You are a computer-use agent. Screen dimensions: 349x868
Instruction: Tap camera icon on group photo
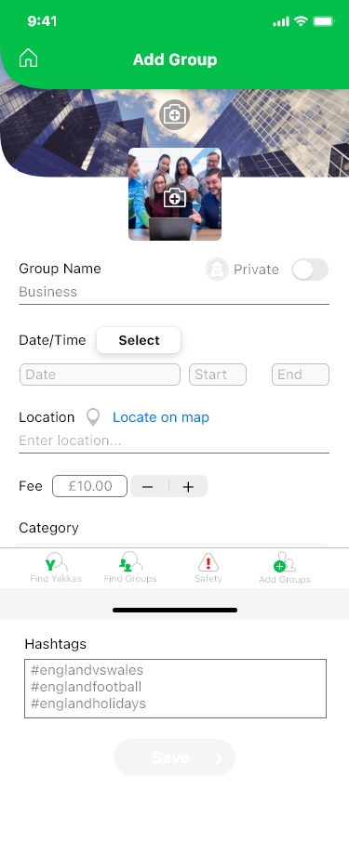(175, 198)
